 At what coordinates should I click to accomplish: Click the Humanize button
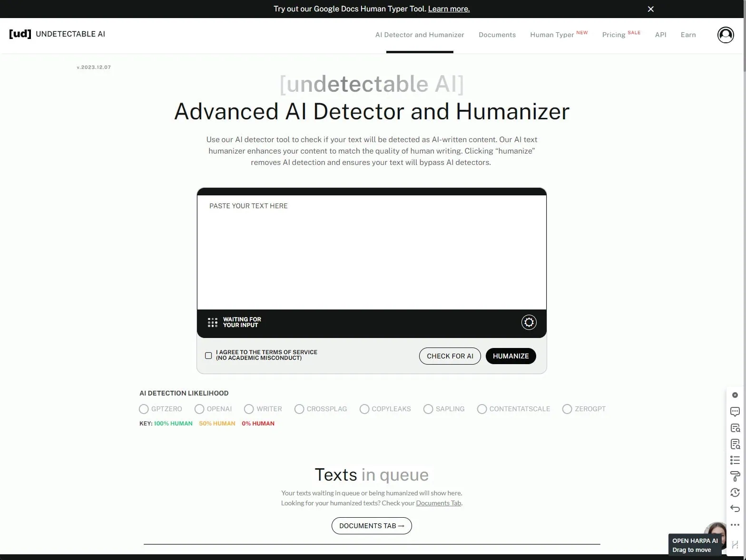[x=511, y=356]
